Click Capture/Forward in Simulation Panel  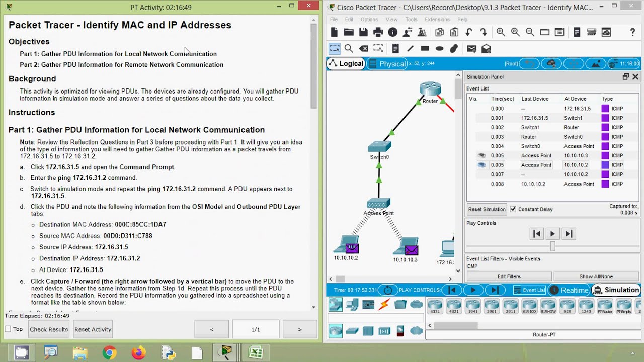click(569, 234)
